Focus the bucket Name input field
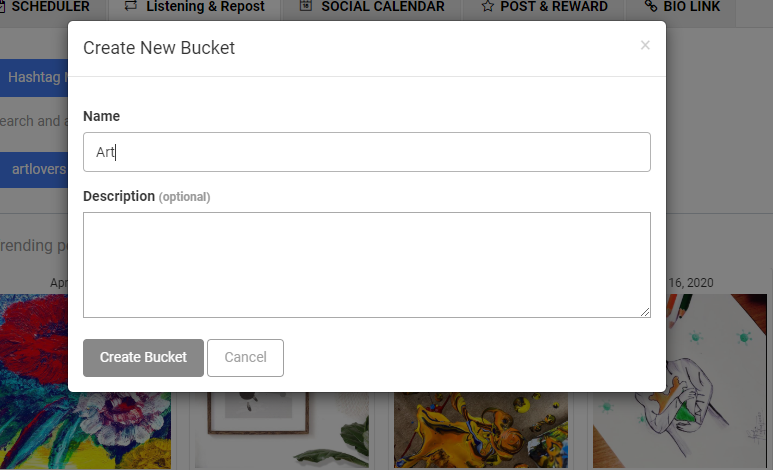 (x=367, y=152)
